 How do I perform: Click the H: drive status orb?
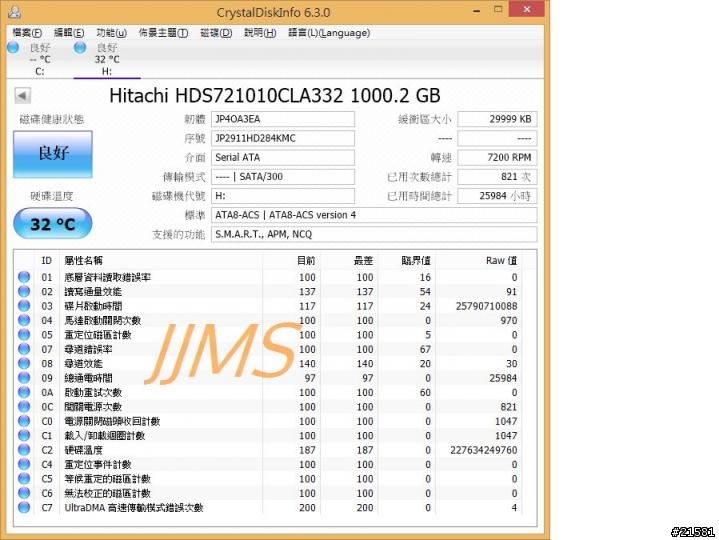tap(80, 47)
